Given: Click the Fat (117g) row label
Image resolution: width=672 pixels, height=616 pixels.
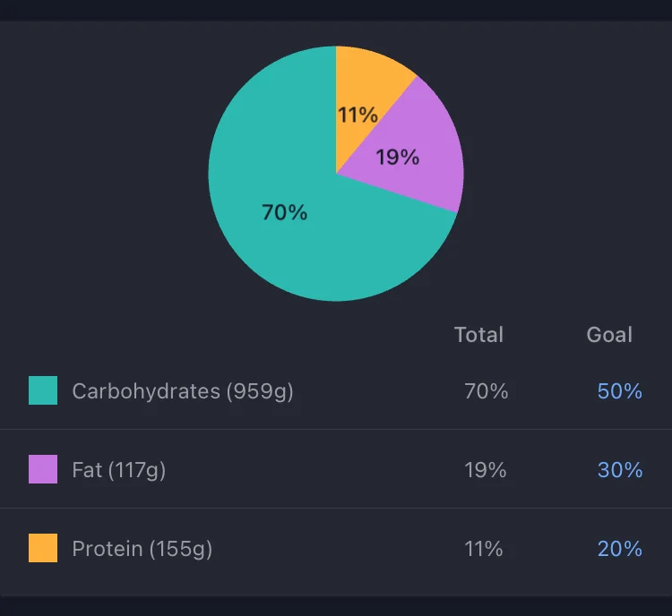Looking at the screenshot, I should 118,470.
